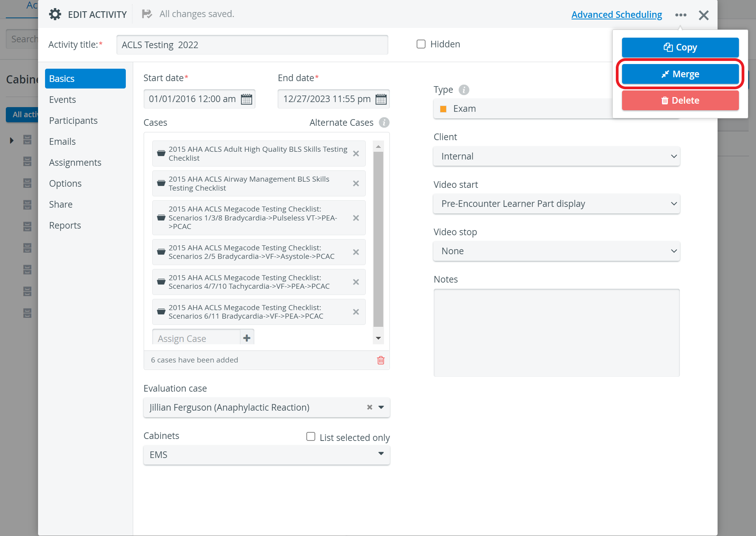The width and height of the screenshot is (756, 536).
Task: Click the Merge button
Action: (680, 74)
